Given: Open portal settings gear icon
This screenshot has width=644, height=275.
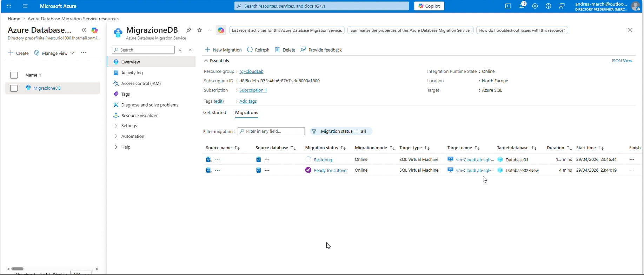Looking at the screenshot, I should pyautogui.click(x=535, y=6).
